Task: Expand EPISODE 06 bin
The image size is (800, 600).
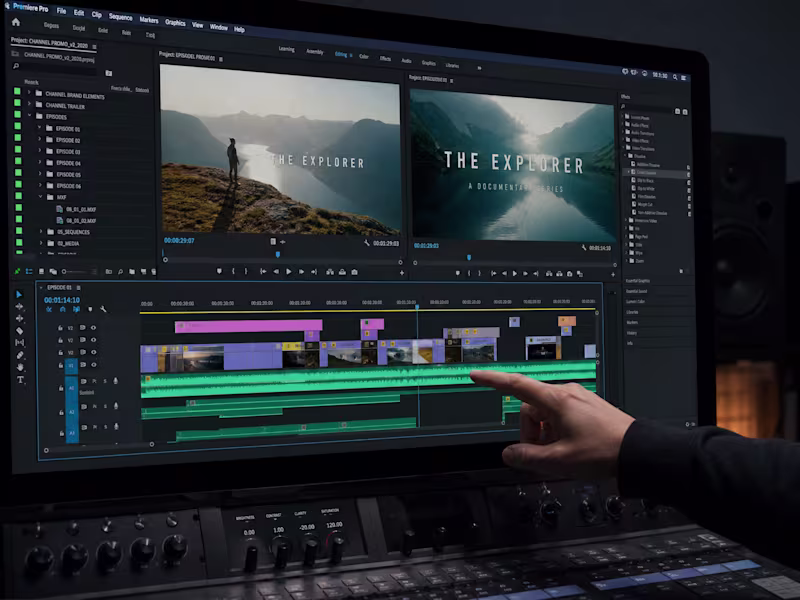Action: (40, 185)
